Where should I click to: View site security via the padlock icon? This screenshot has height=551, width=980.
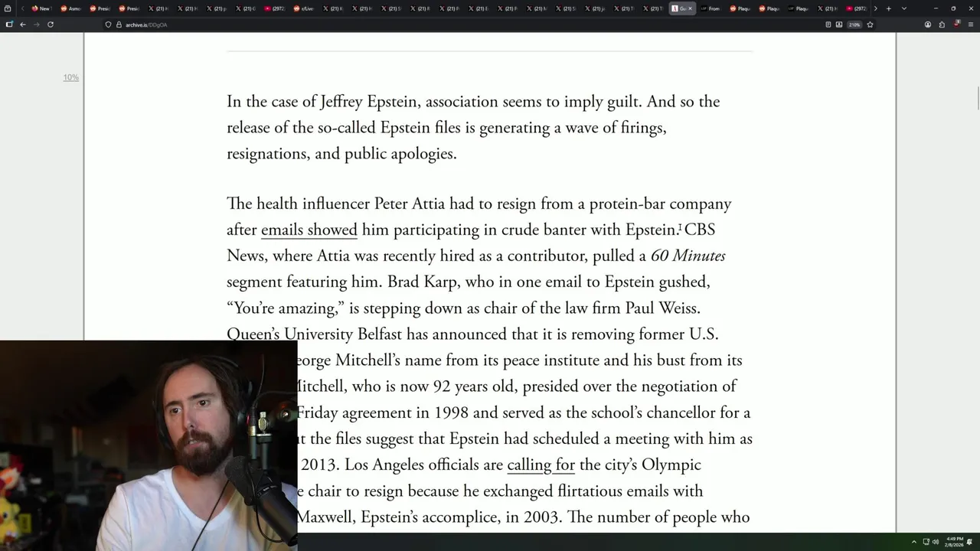coord(119,24)
